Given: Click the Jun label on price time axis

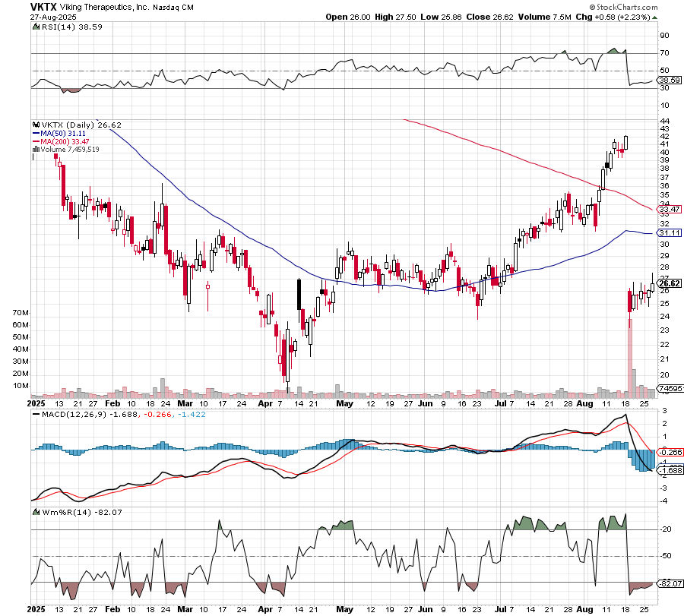Looking at the screenshot, I should (426, 403).
